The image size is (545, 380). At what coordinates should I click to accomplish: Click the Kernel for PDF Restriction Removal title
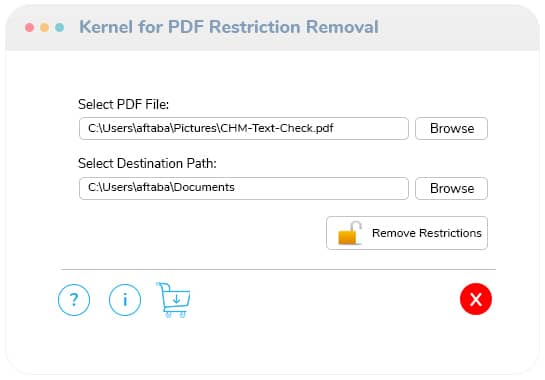point(229,27)
